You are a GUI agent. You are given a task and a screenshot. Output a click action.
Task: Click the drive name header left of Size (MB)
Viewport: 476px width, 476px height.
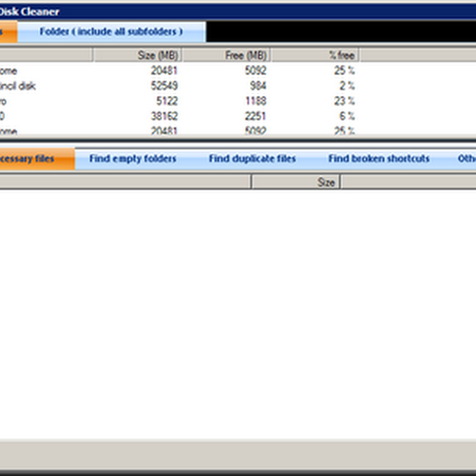pyautogui.click(x=45, y=55)
